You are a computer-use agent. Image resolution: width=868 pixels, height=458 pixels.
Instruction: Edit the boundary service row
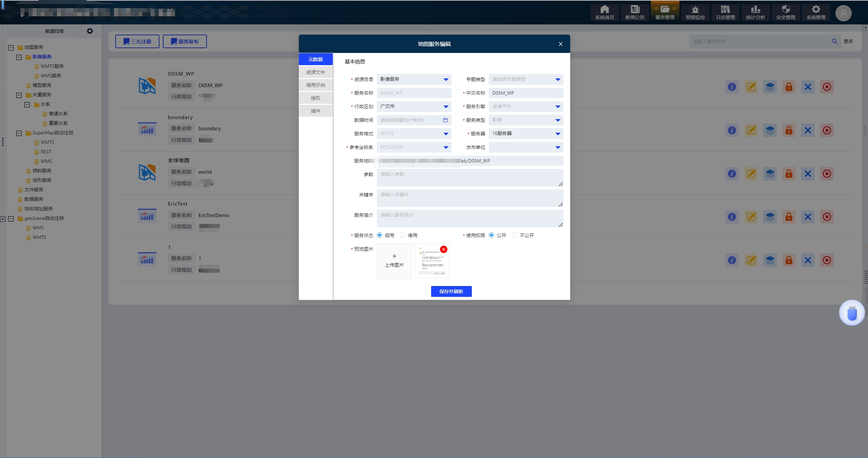751,130
